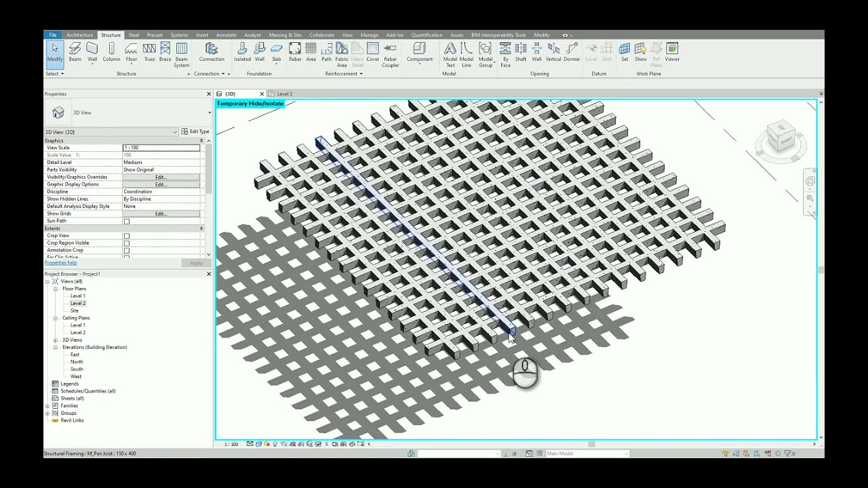Switch to the Annotate ribbon tab
This screenshot has width=868, height=488.
[226, 35]
